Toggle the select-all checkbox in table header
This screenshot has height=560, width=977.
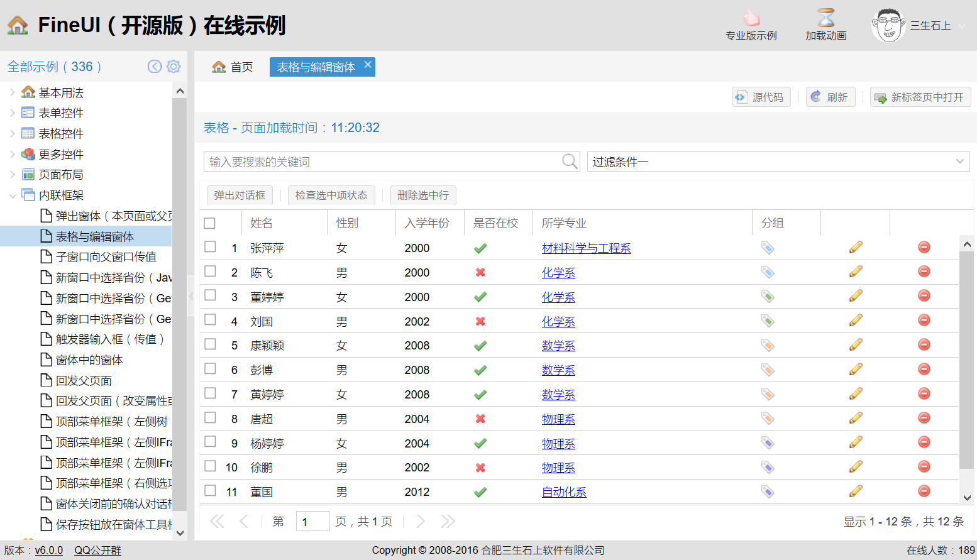[x=210, y=223]
